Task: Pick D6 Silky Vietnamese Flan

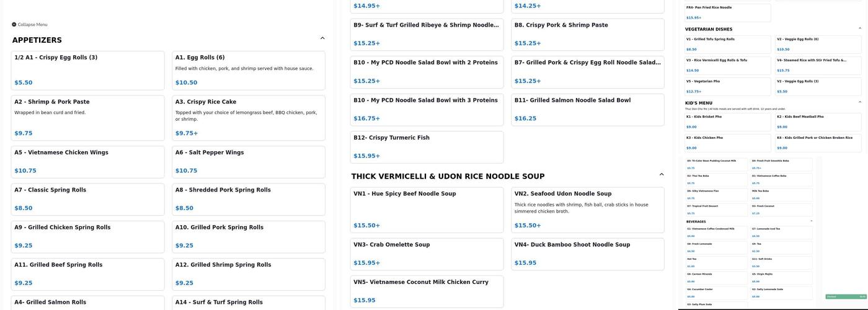Action: pos(717,194)
